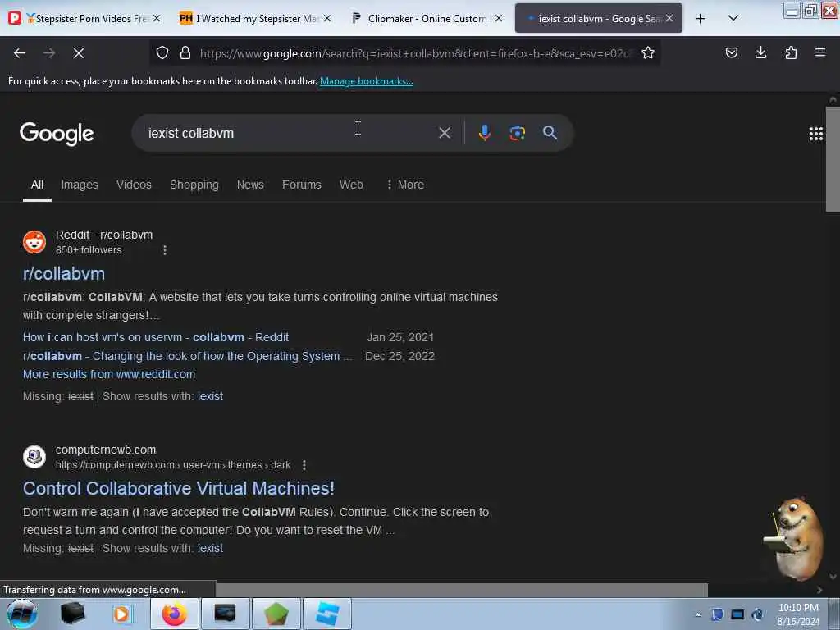840x630 pixels.
Task: Click the Manage bookmarks link
Action: tap(367, 81)
